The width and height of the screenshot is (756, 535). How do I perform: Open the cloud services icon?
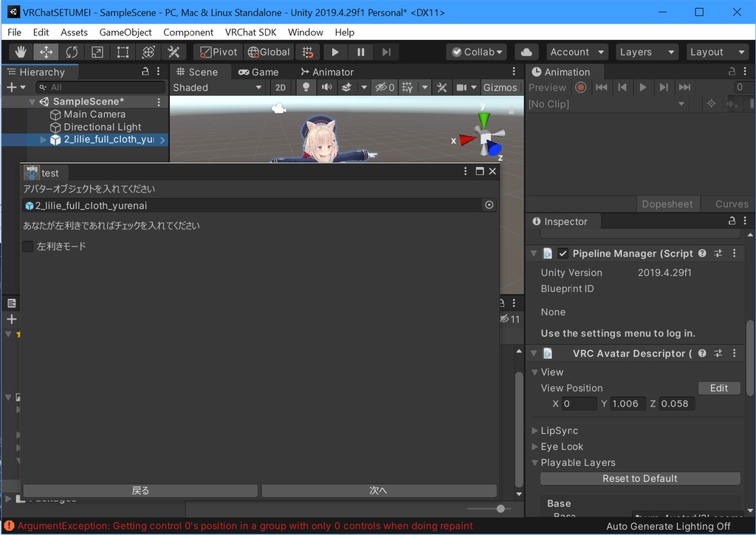[526, 52]
